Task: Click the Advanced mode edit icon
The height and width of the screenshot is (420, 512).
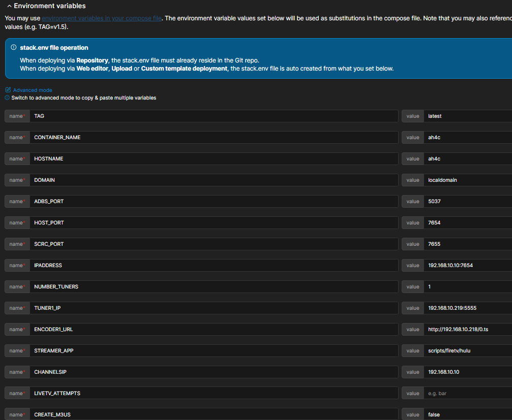Action: [8, 90]
